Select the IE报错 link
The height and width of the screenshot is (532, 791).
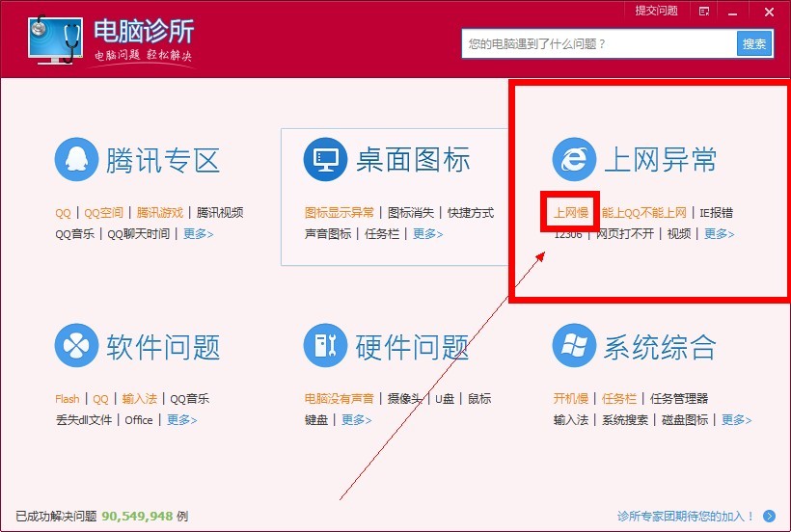(x=717, y=213)
